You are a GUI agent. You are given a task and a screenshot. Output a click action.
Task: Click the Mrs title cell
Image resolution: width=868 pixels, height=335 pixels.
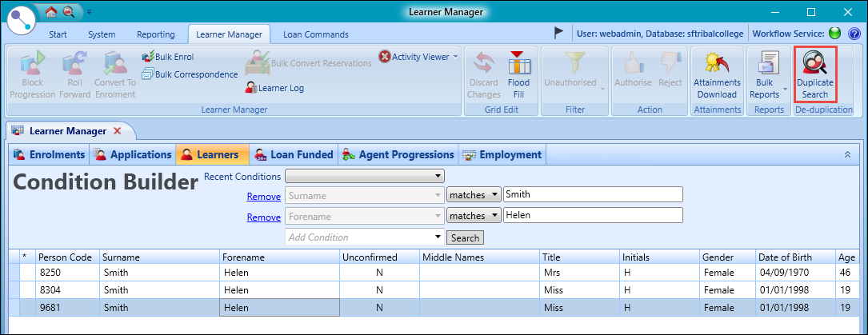[579, 273]
